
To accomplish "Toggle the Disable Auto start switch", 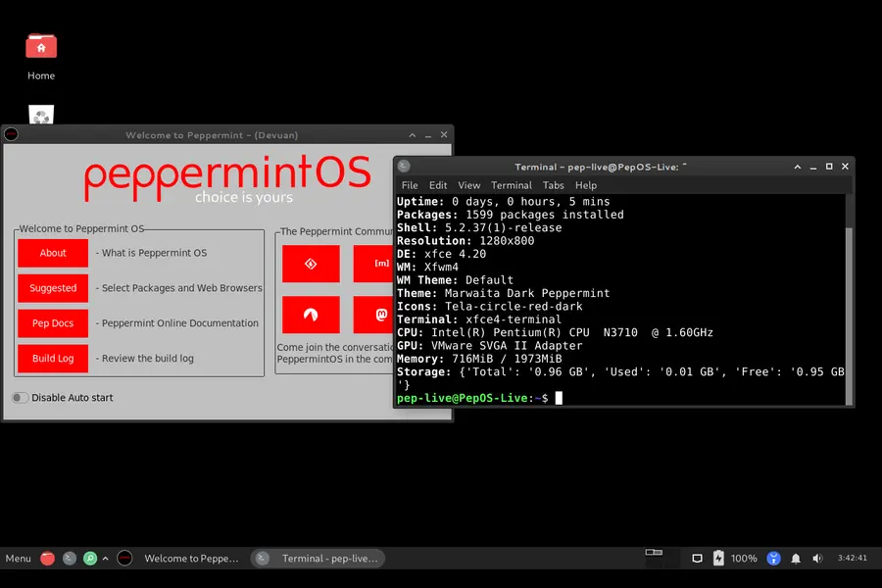I will tap(20, 398).
